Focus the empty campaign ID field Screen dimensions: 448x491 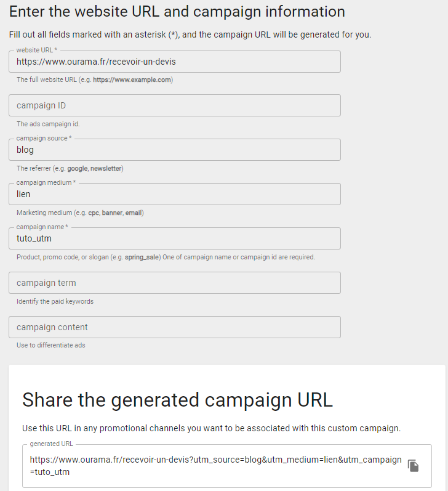175,105
